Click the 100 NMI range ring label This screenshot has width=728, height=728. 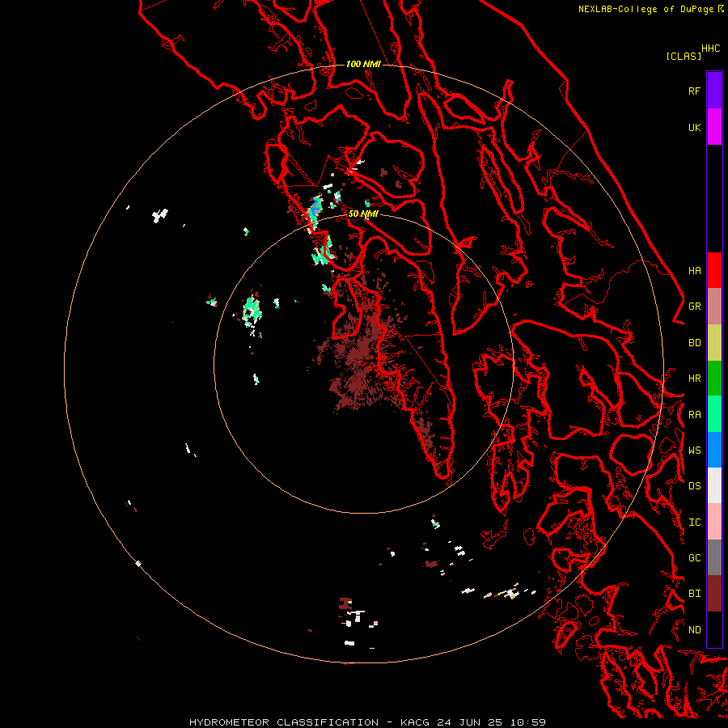coord(363,64)
